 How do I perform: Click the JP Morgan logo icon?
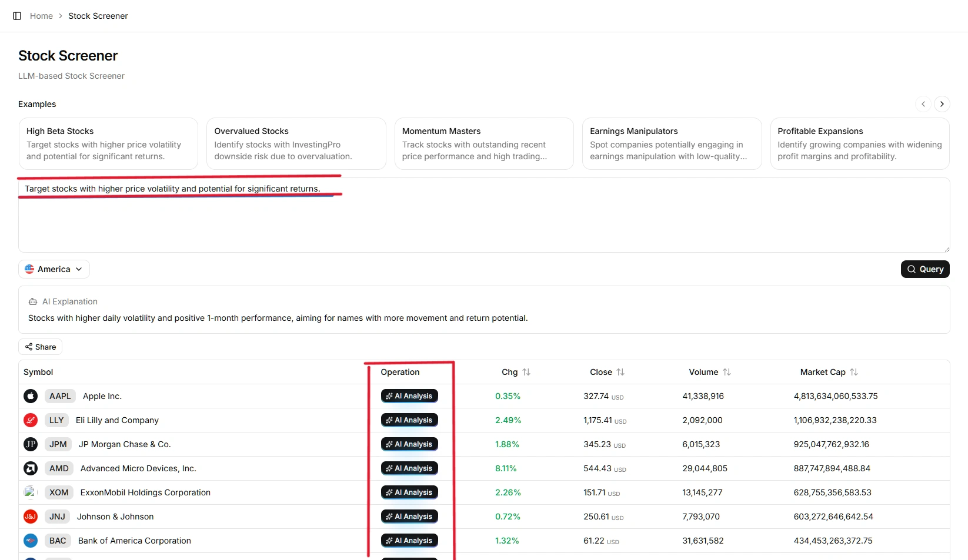[x=31, y=444]
